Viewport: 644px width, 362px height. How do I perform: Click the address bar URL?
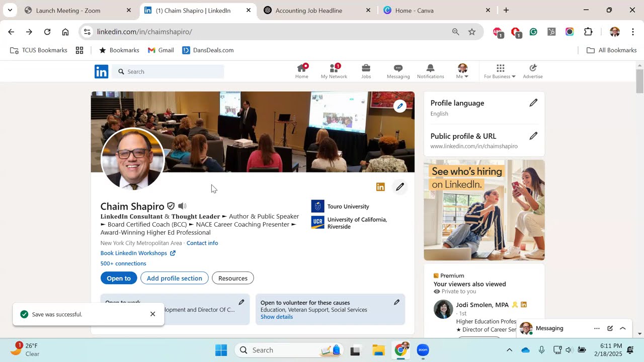coord(144,32)
